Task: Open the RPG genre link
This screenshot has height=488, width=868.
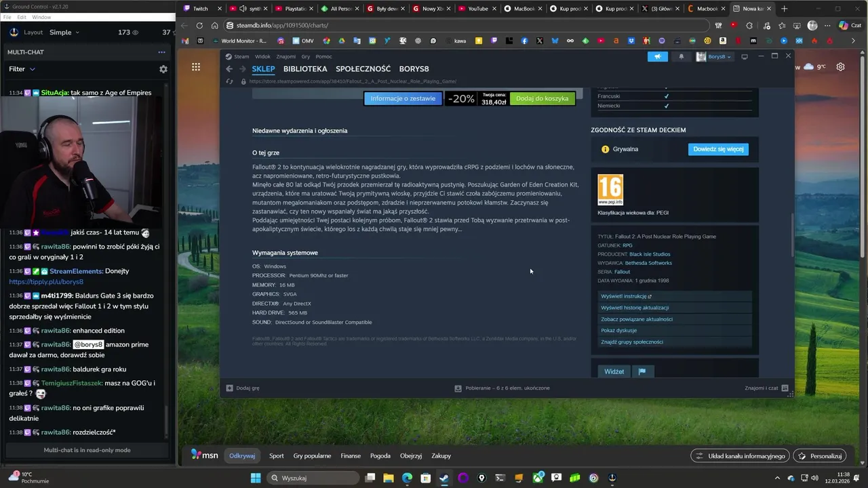Action: (x=627, y=245)
